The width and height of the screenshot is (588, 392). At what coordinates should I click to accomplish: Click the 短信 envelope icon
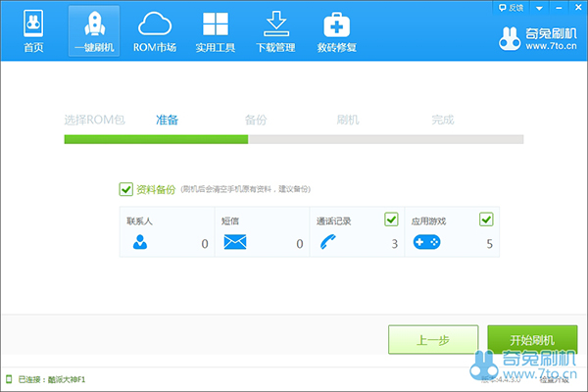coord(235,242)
